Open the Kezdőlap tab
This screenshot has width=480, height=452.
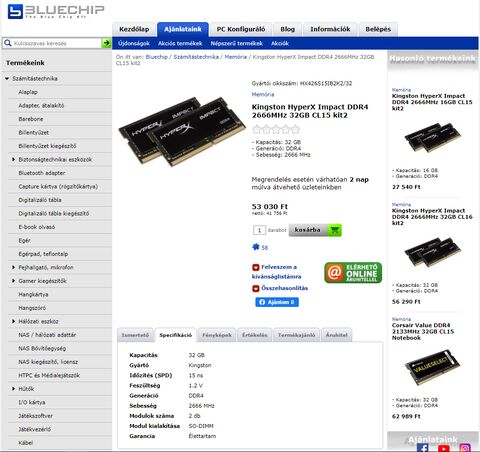tap(134, 29)
